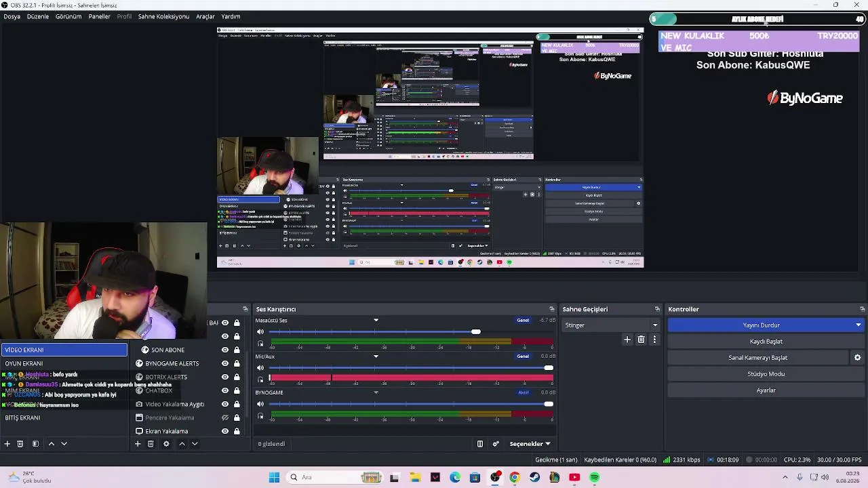Open the Seçenekler mixer options dropdown
868x488 pixels.
click(x=530, y=444)
